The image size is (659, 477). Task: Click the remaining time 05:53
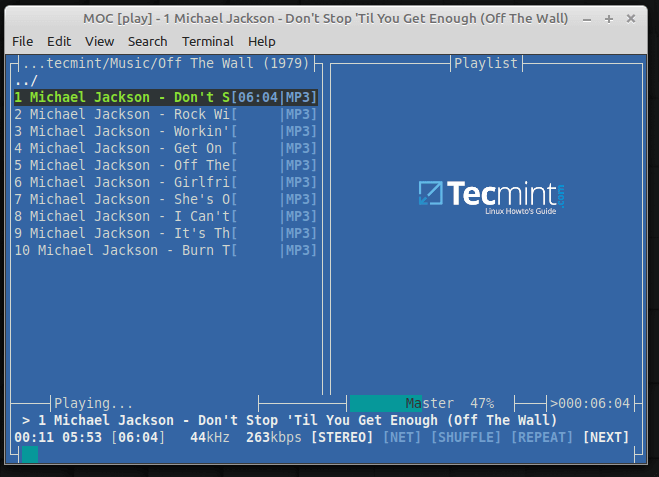click(82, 437)
